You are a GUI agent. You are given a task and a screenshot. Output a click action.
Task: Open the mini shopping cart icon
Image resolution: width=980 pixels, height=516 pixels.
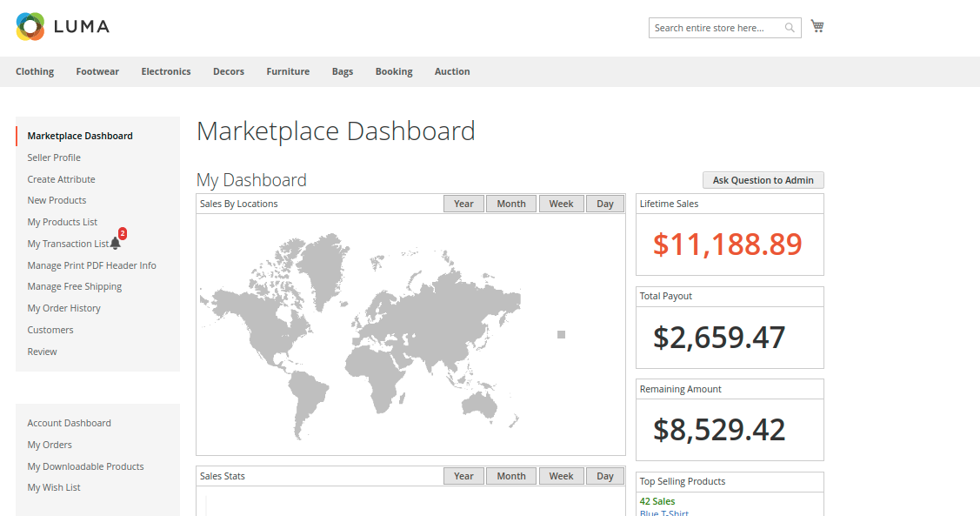[817, 26]
